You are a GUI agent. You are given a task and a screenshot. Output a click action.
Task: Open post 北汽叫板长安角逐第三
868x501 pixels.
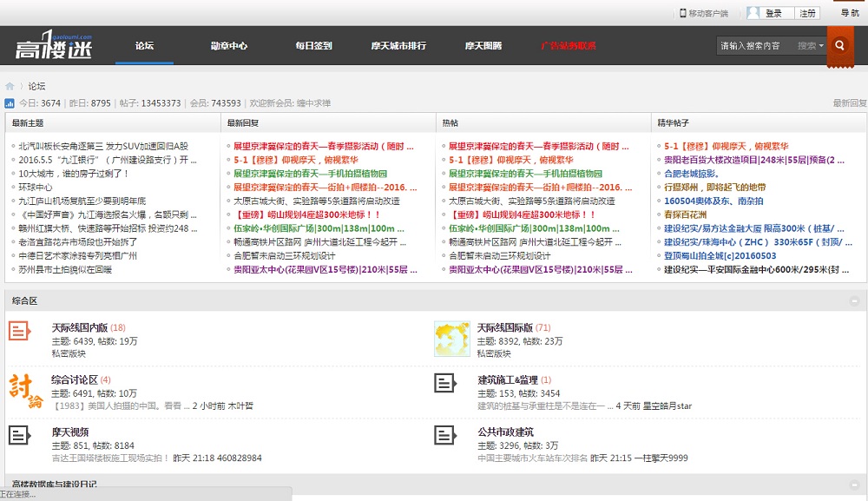coord(103,146)
